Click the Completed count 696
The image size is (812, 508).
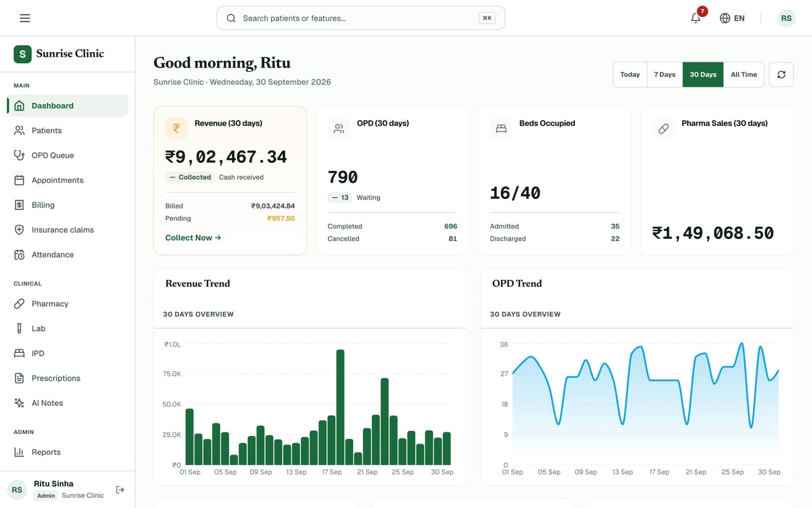pos(451,226)
